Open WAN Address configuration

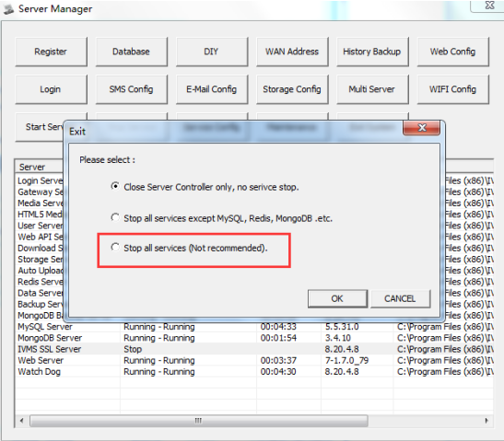tap(292, 52)
